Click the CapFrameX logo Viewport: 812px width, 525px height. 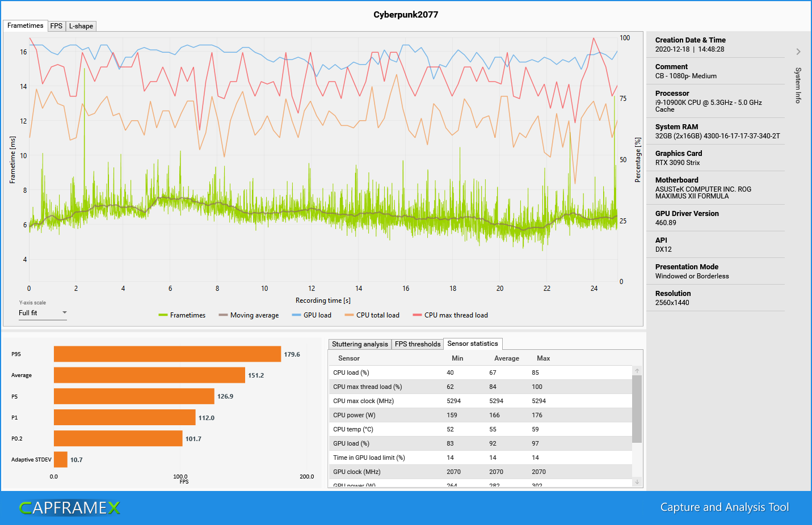tap(70, 507)
